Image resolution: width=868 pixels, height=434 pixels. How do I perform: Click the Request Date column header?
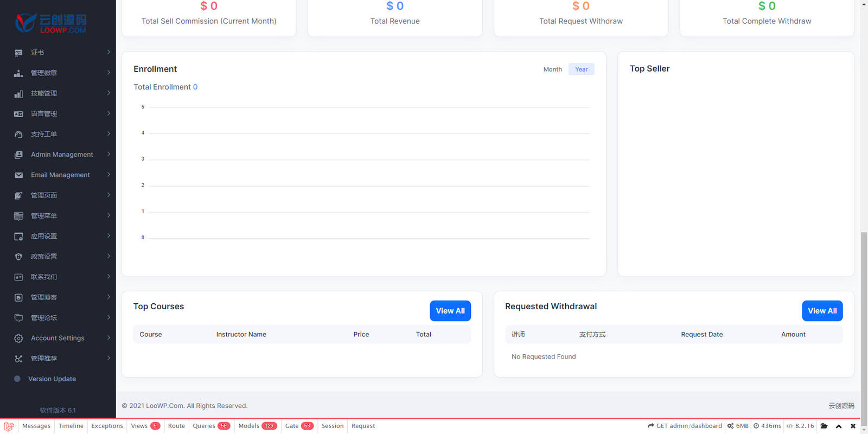[x=702, y=334]
